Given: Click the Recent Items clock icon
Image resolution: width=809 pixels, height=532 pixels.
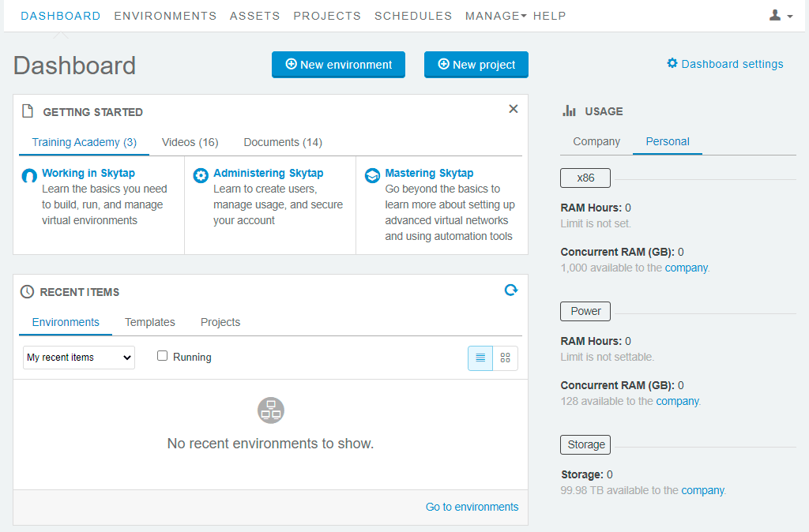Looking at the screenshot, I should pos(27,292).
